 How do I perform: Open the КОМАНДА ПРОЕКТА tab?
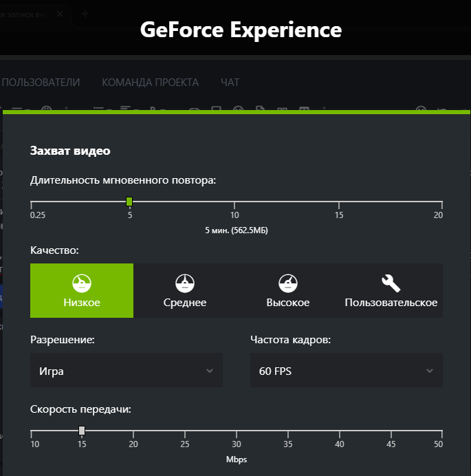[x=150, y=83]
